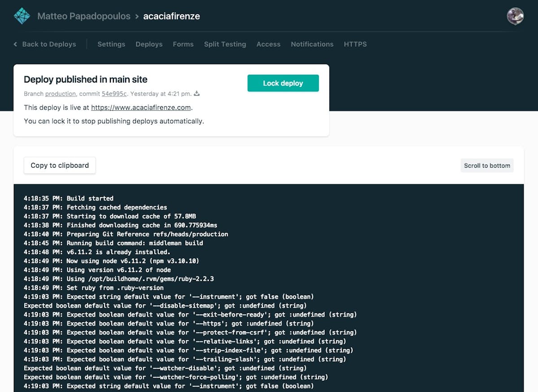Click log line 'Finished downloading cache in 690.775934ms'
This screenshot has height=392, width=538.
(x=121, y=225)
